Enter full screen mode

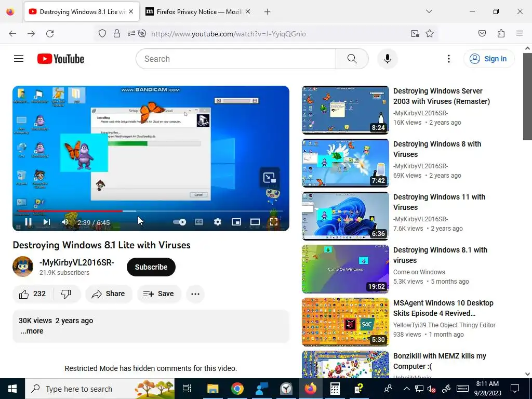tap(274, 222)
